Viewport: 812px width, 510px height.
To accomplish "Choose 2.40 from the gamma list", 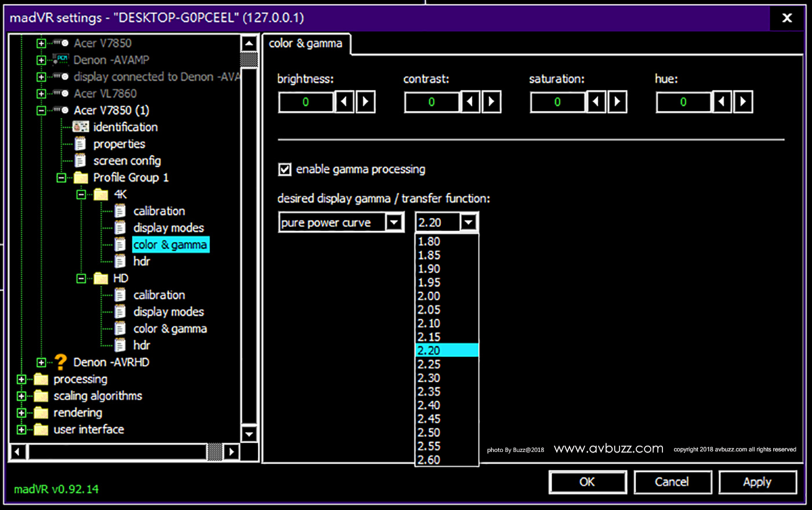I will 429,405.
